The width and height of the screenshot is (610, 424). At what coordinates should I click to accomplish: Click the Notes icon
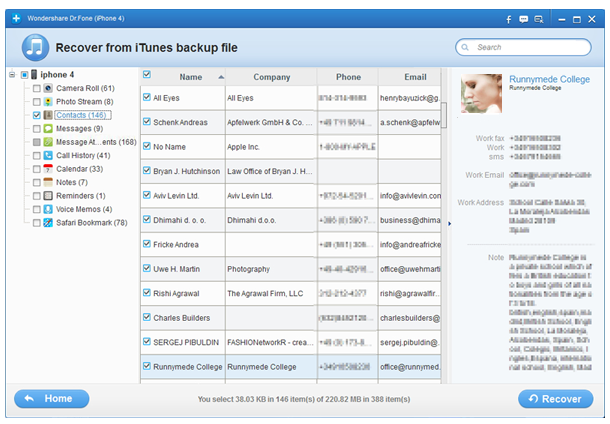click(48, 182)
